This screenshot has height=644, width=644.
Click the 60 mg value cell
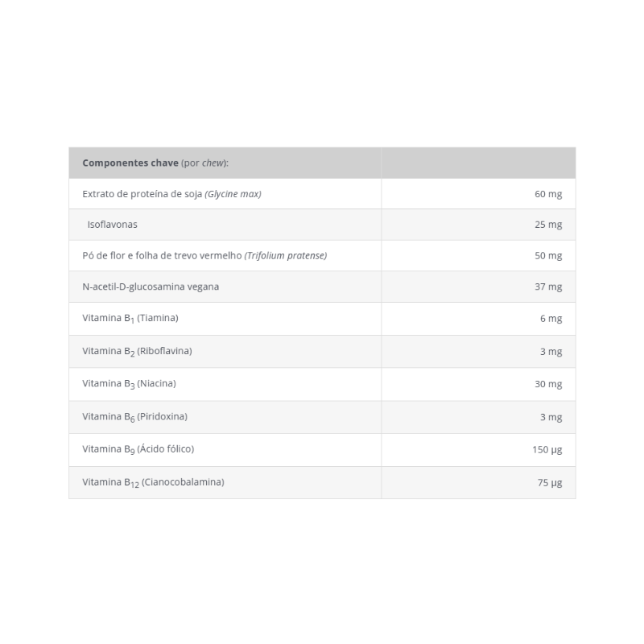coord(548,194)
